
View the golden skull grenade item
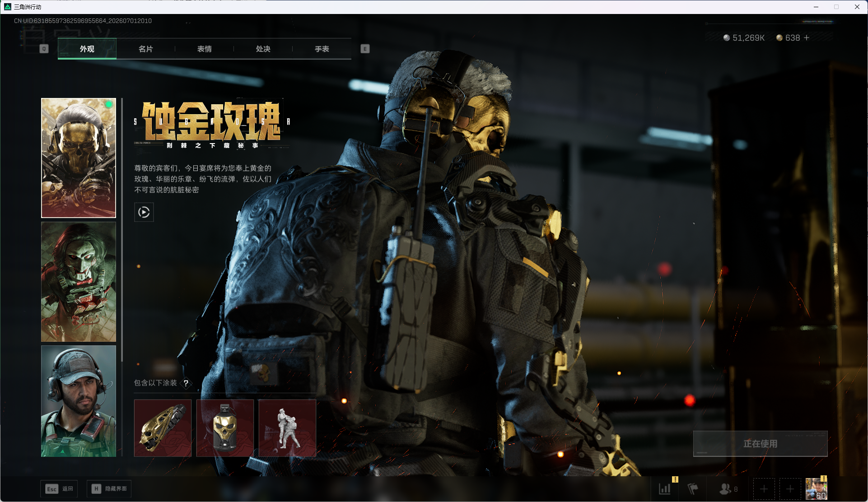pyautogui.click(x=225, y=428)
